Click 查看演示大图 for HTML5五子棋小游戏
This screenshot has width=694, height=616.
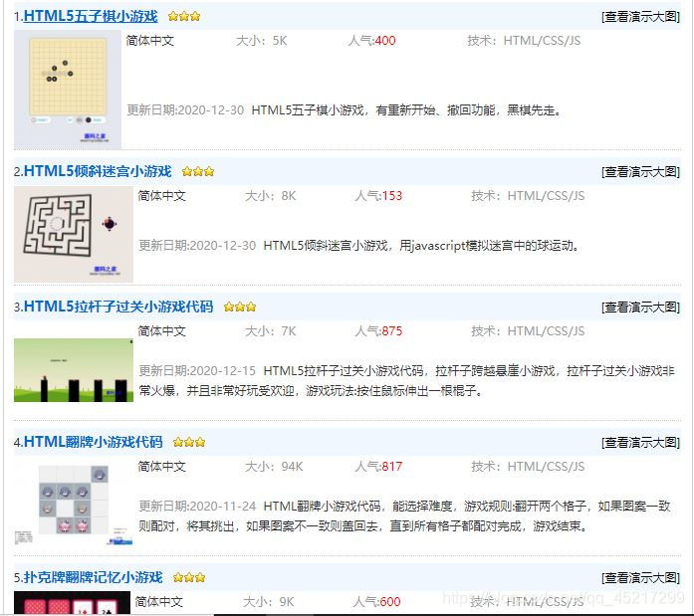(x=640, y=17)
